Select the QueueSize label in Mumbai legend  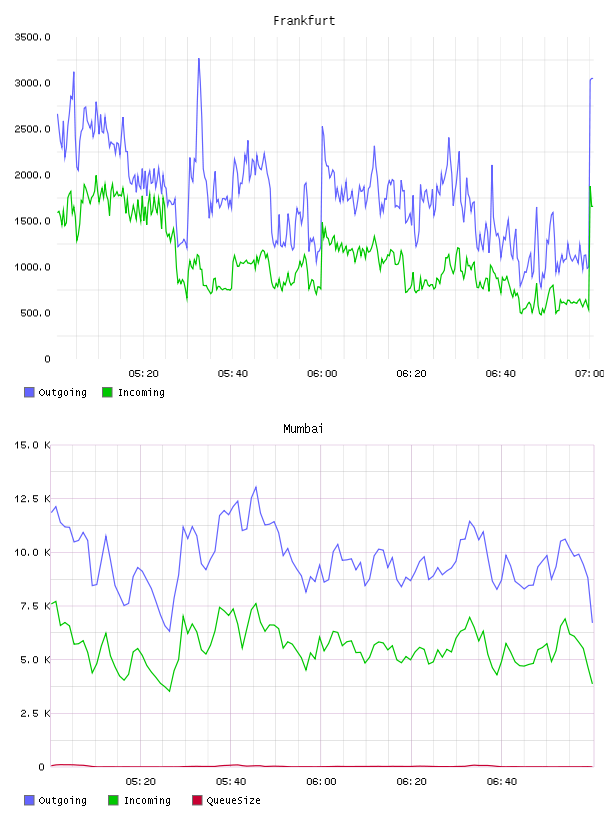(234, 800)
